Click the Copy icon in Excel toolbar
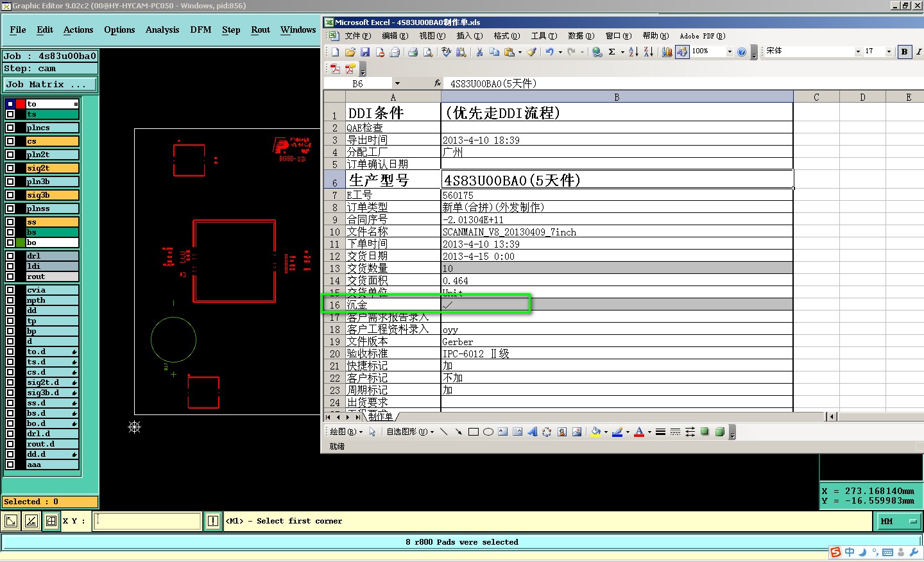This screenshot has width=924, height=562. click(494, 52)
